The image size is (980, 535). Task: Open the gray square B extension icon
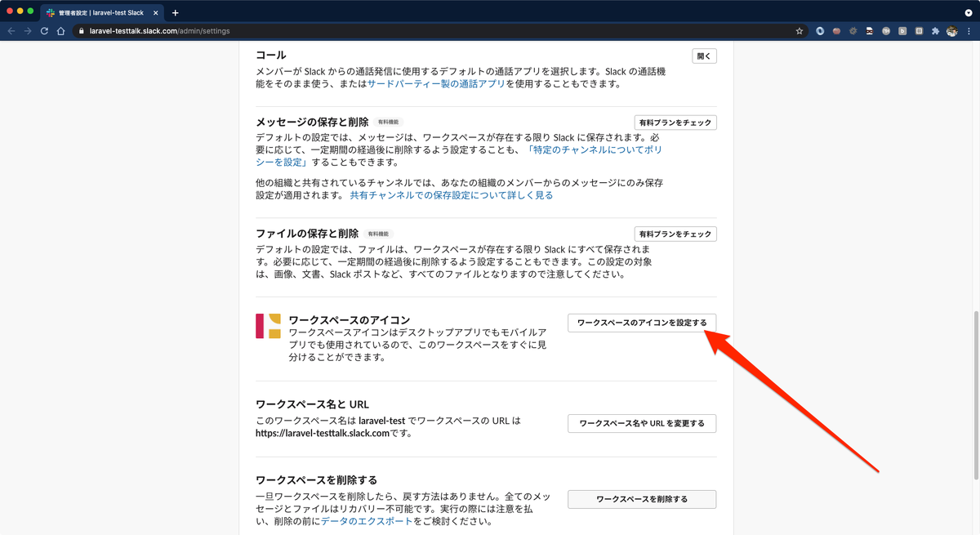pos(902,31)
